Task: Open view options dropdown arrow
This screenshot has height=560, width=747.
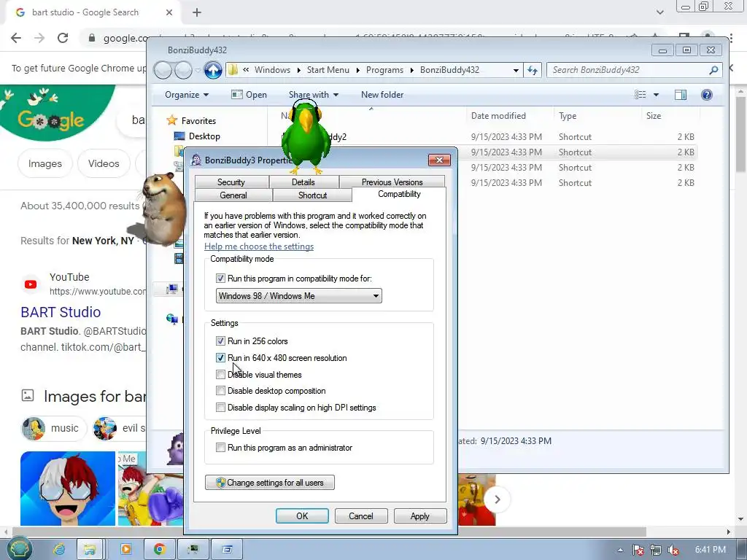Action: click(656, 95)
